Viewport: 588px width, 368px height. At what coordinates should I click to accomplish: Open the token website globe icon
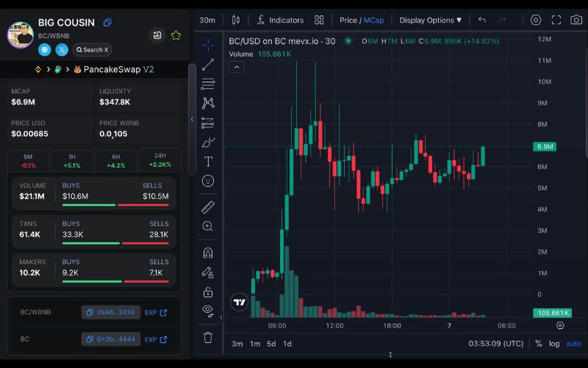(x=45, y=49)
